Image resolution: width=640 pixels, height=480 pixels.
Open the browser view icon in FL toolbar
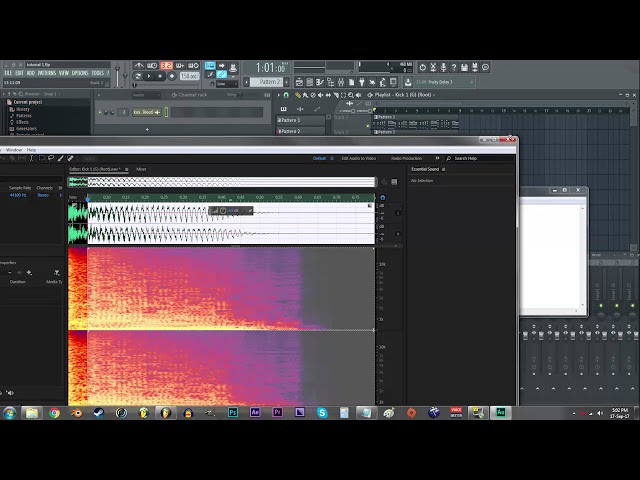[x=331, y=82]
